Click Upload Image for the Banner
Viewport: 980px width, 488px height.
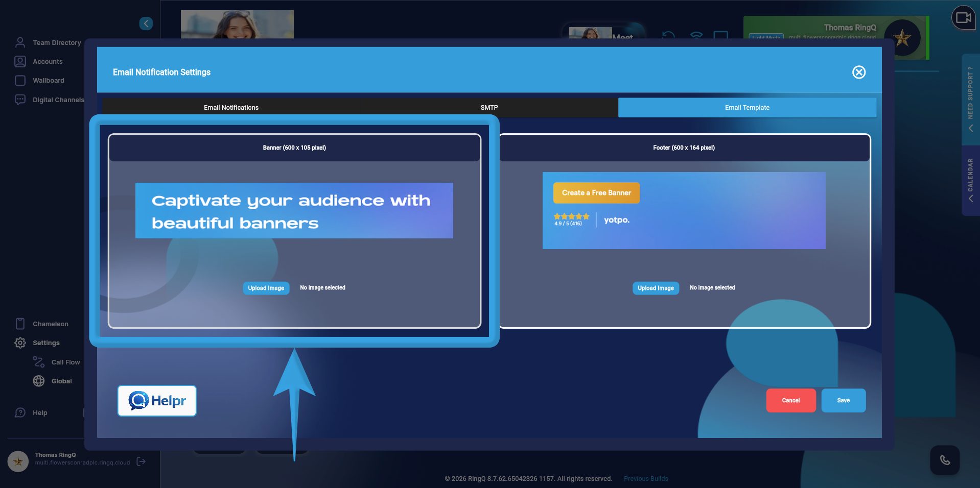click(266, 288)
